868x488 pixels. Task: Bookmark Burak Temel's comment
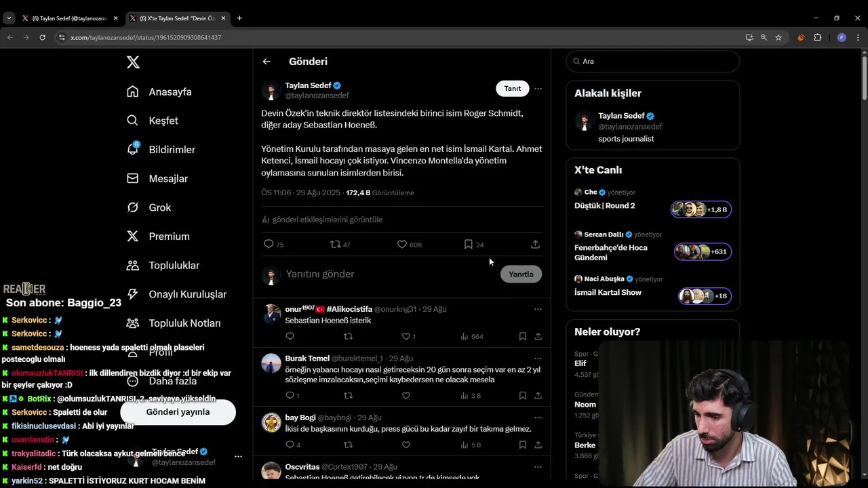523,395
